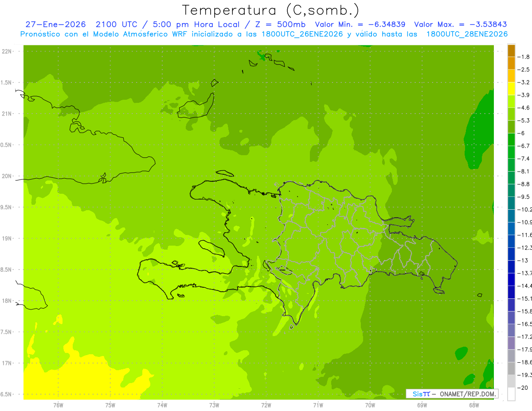Click the '68W' longitude axis label
Image resolution: width=532 pixels, height=411 pixels.
pyautogui.click(x=474, y=405)
